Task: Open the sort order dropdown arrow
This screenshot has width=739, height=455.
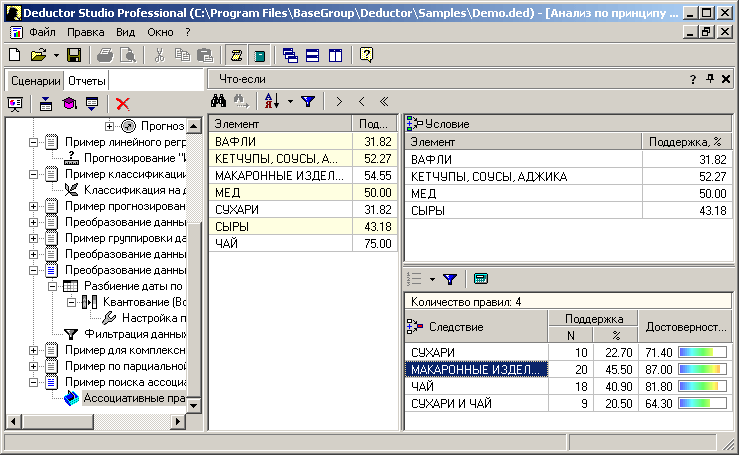Action: click(x=290, y=101)
